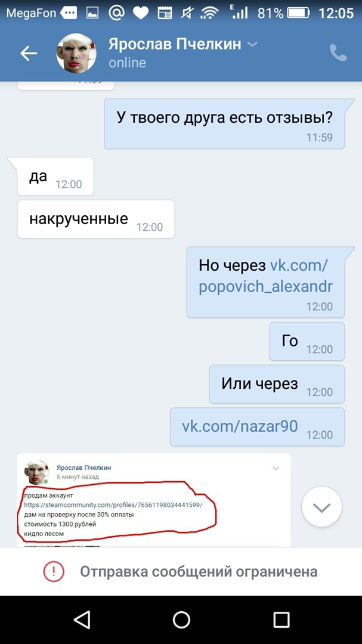Expand options chevron on forwarded post
Screen dimensions: 362x644
coord(276,468)
